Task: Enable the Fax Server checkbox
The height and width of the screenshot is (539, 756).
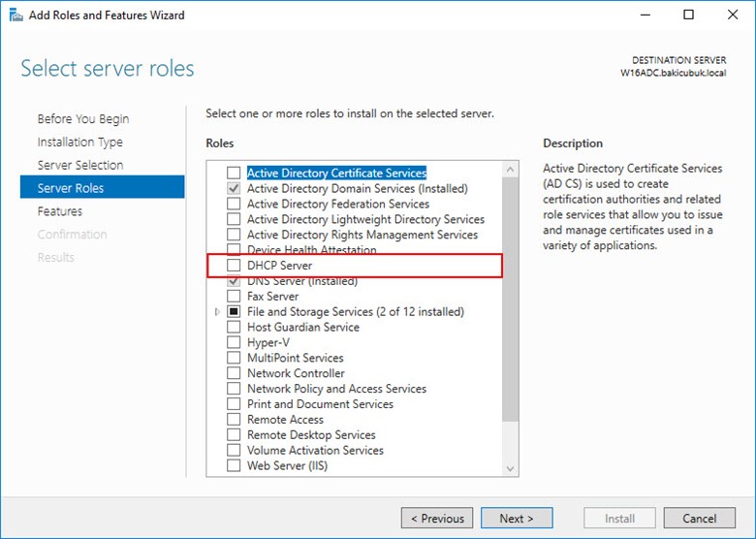Action: [234, 297]
